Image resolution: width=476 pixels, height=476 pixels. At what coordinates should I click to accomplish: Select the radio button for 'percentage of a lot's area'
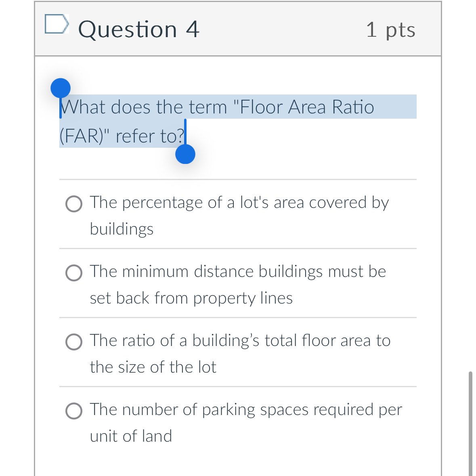pyautogui.click(x=73, y=204)
